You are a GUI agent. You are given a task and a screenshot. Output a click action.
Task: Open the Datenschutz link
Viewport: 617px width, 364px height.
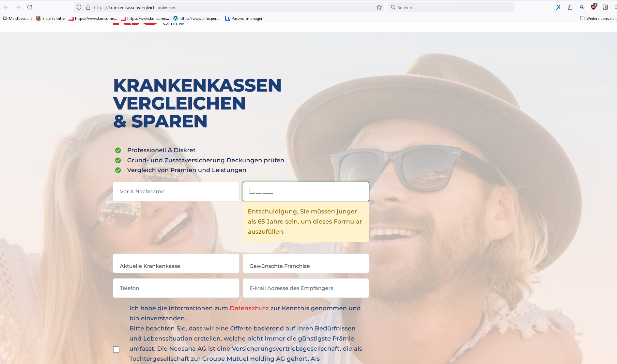coord(249,308)
